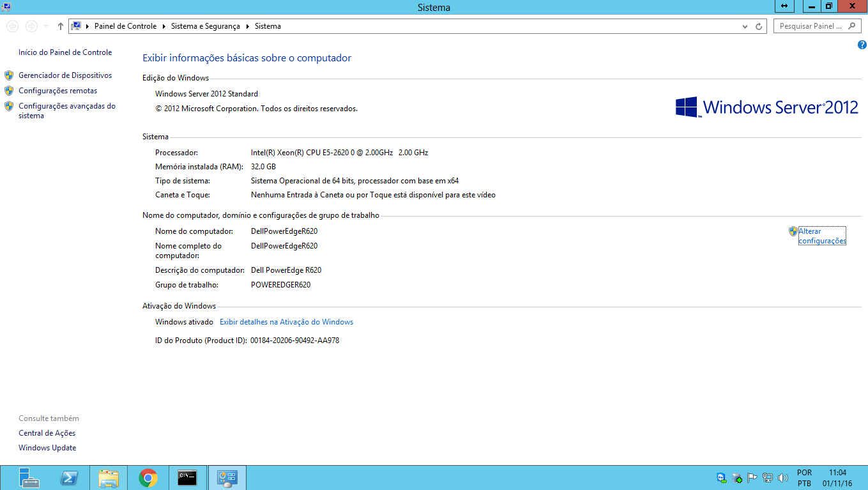This screenshot has width=868, height=490.
Task: Select the Sistema breadcrumb item
Action: pos(268,26)
